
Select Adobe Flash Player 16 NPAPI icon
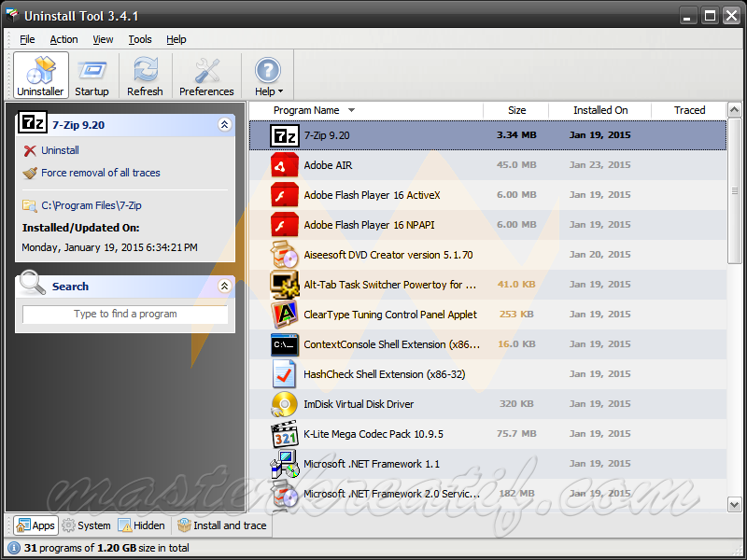(285, 225)
